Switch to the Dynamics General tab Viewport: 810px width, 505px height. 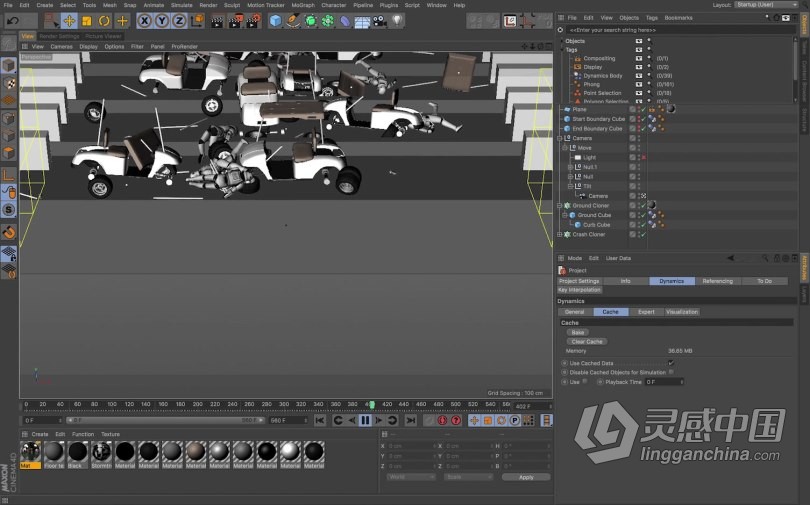(574, 312)
